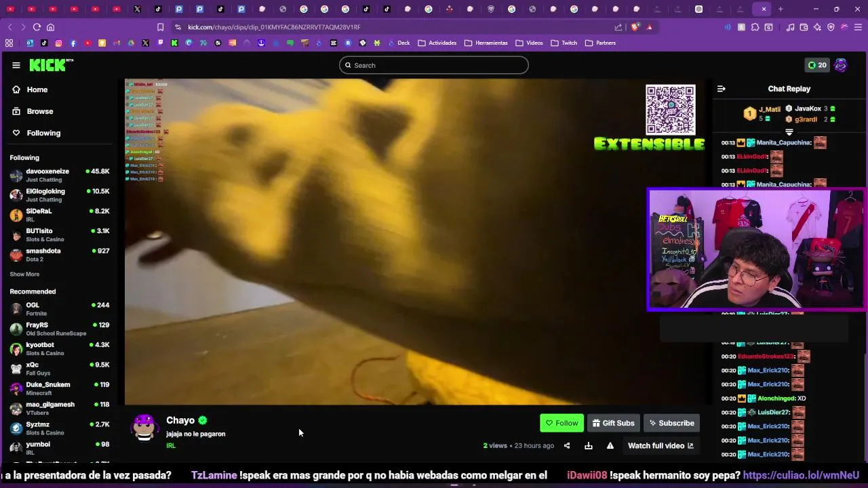Click the Subscribe button
Screen dimensions: 868x488
671,423
